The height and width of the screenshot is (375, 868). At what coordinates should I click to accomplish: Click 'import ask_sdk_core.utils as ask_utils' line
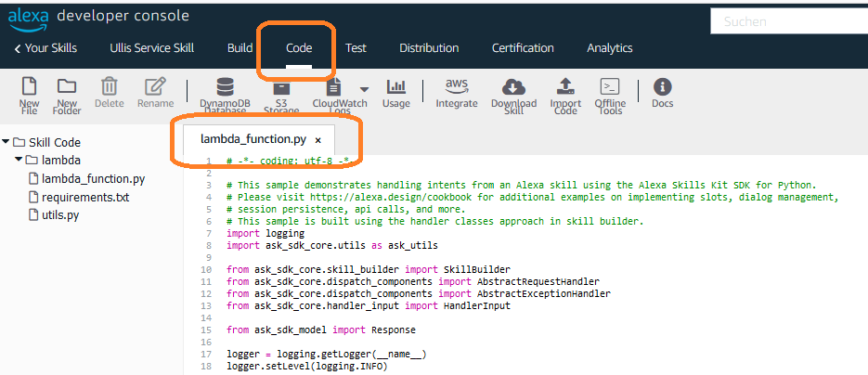[x=332, y=246]
